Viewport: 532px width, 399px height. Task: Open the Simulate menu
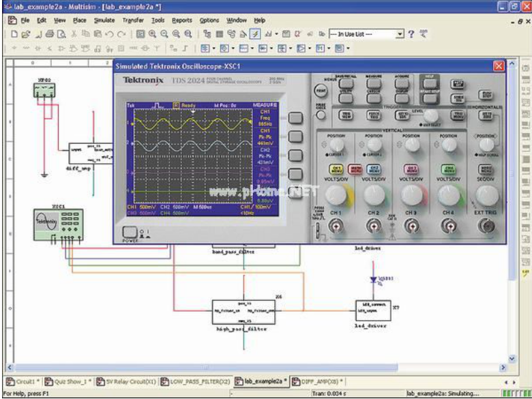point(104,20)
